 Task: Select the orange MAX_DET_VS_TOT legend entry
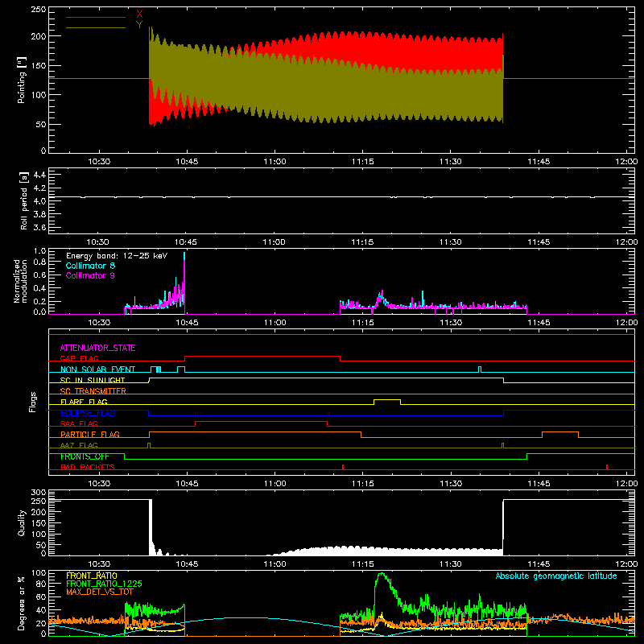click(x=100, y=592)
